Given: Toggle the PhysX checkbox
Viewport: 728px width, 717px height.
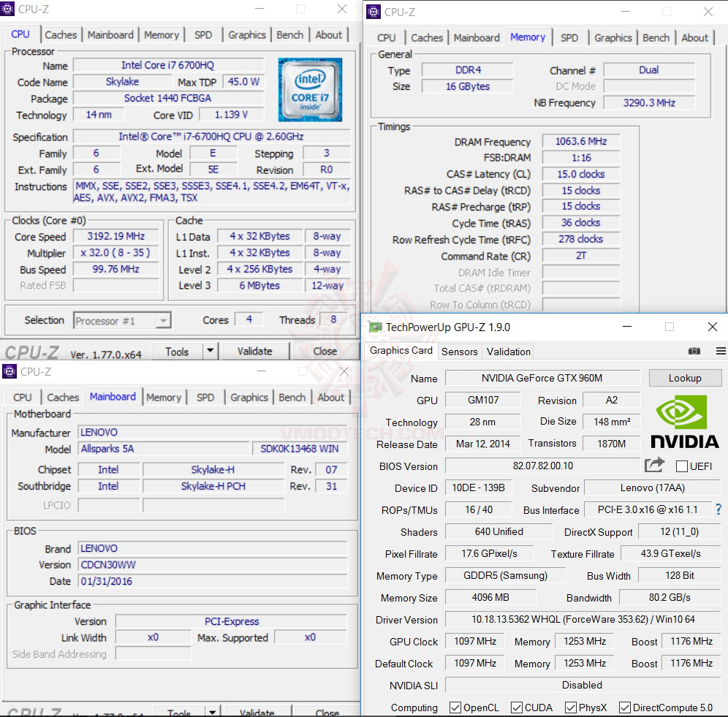Looking at the screenshot, I should [x=569, y=707].
